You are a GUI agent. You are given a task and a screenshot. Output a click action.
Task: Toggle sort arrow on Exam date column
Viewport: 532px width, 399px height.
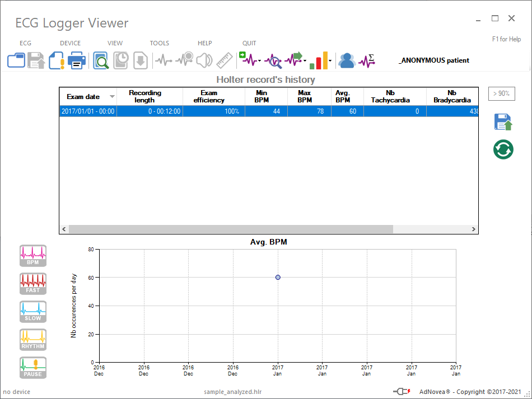(112, 97)
